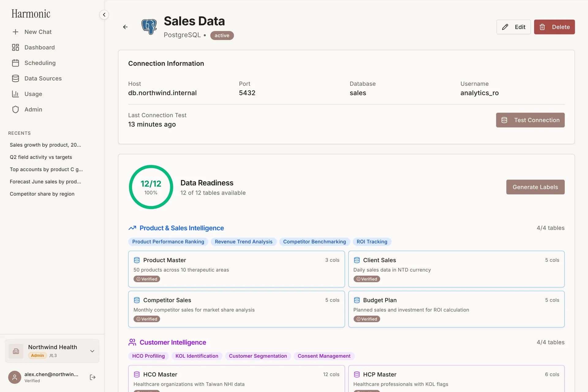Select the ROI Tracking tag
588x392 pixels.
tap(372, 242)
